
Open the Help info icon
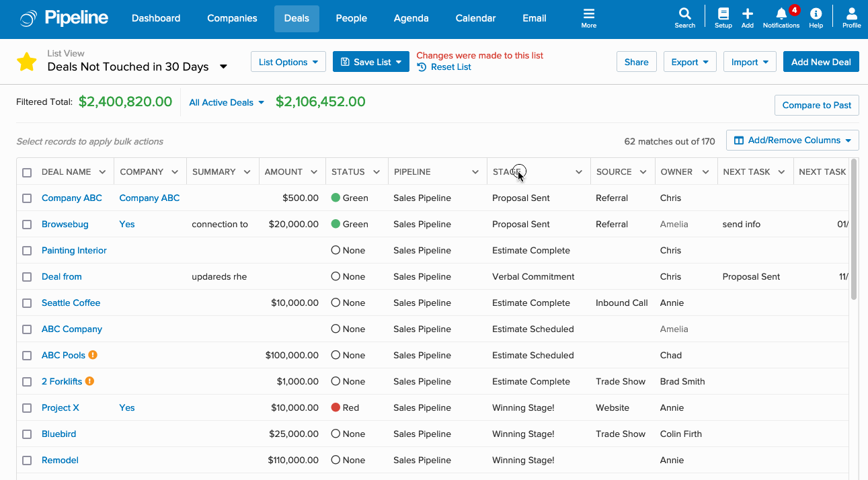click(x=816, y=13)
